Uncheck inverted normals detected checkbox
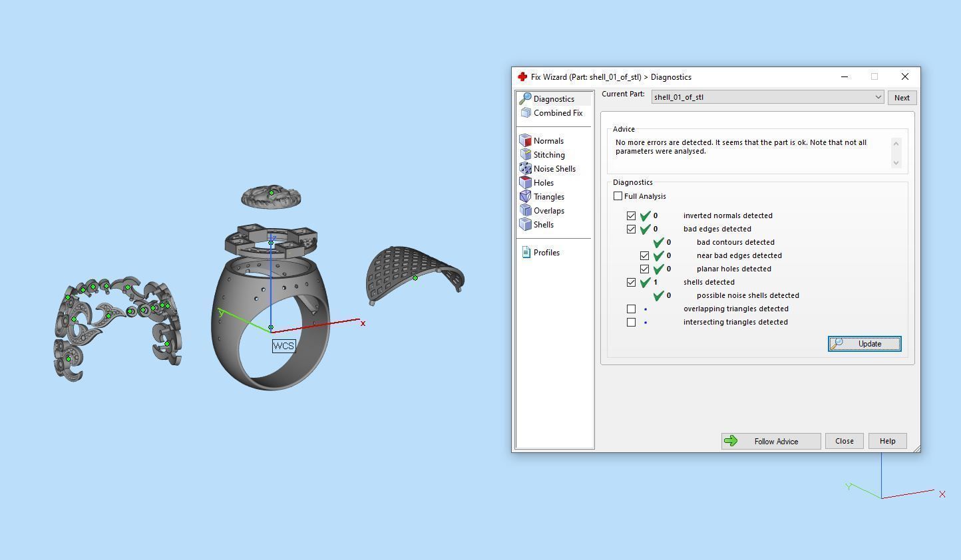This screenshot has height=560, width=961. 631,216
